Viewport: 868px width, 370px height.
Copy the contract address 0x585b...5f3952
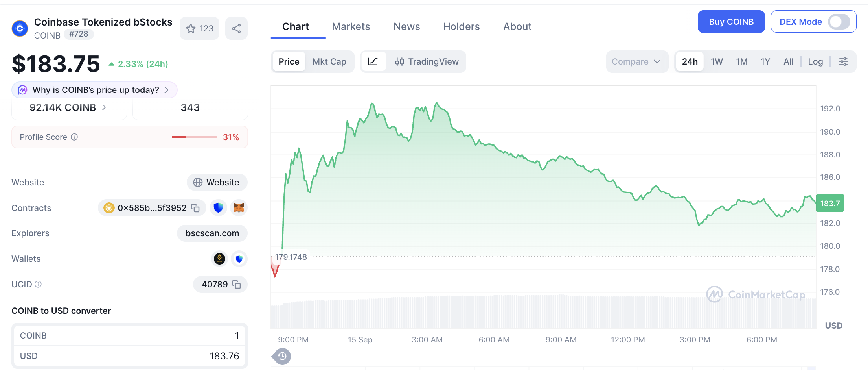[x=195, y=208]
